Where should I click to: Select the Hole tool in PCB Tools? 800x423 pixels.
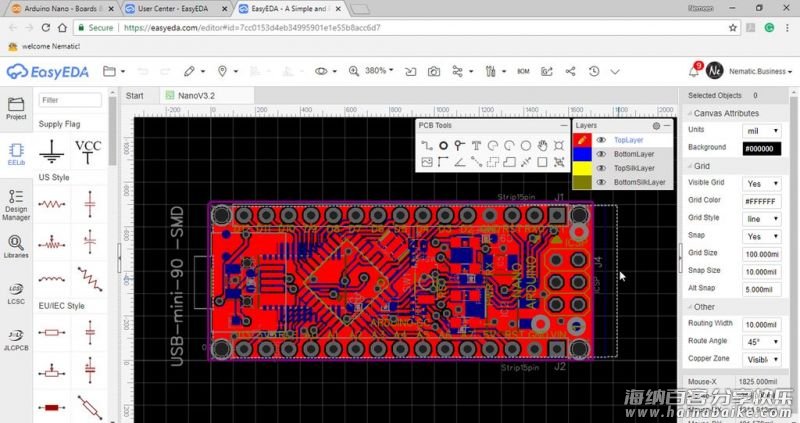(x=559, y=146)
